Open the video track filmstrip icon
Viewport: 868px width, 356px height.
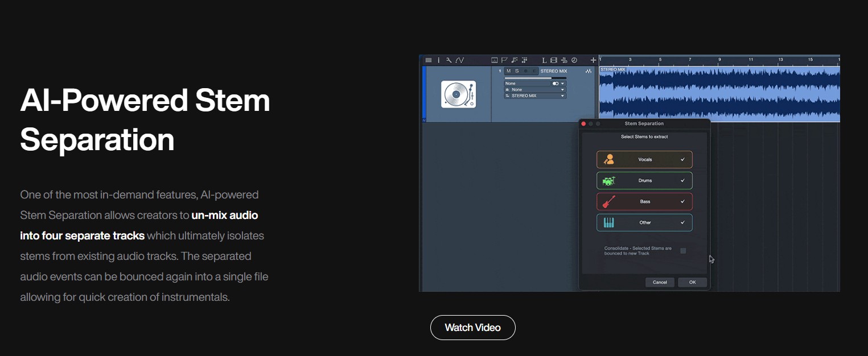[x=554, y=60]
